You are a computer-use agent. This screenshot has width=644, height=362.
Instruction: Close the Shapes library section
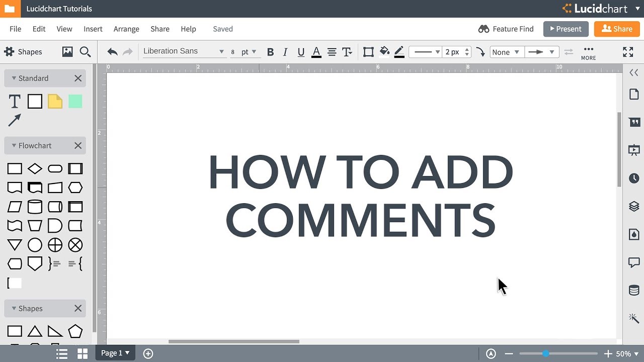pos(78,309)
